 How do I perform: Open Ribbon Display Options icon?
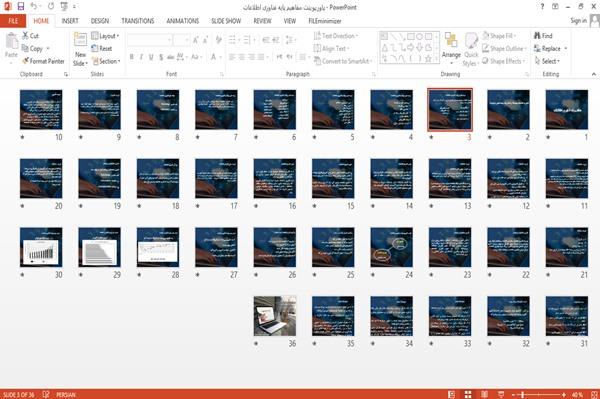click(555, 6)
